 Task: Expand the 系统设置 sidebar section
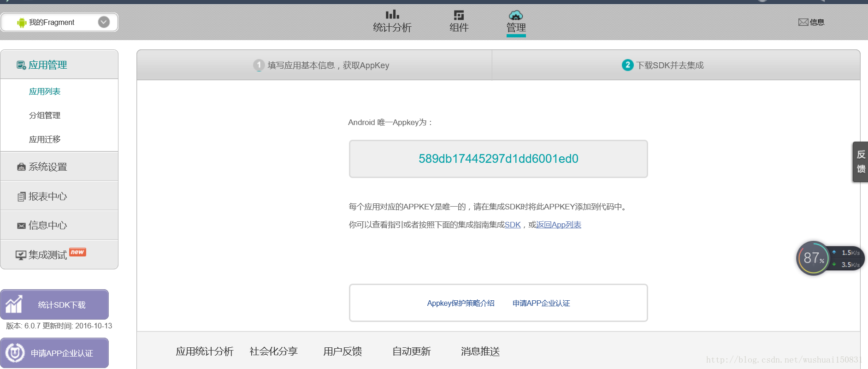point(59,167)
